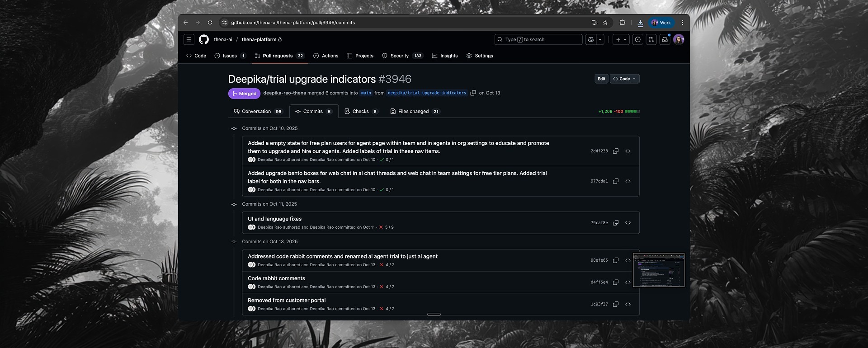868x348 pixels.
Task: Switch to Checks tab
Action: (361, 112)
